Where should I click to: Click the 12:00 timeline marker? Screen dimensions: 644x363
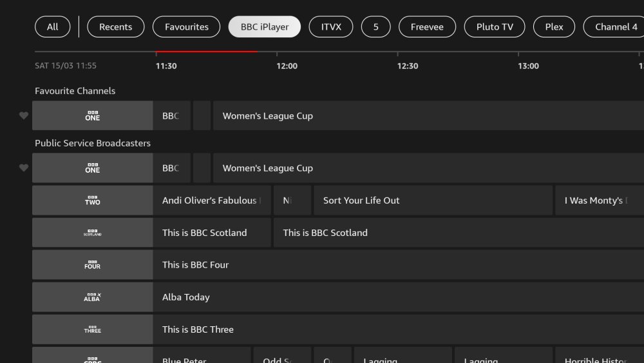(287, 66)
